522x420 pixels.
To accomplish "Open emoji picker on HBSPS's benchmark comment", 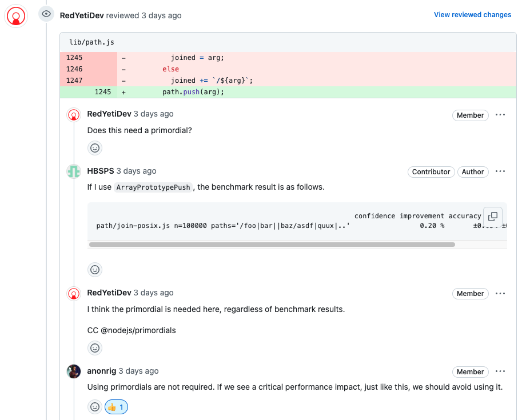I will (x=94, y=269).
